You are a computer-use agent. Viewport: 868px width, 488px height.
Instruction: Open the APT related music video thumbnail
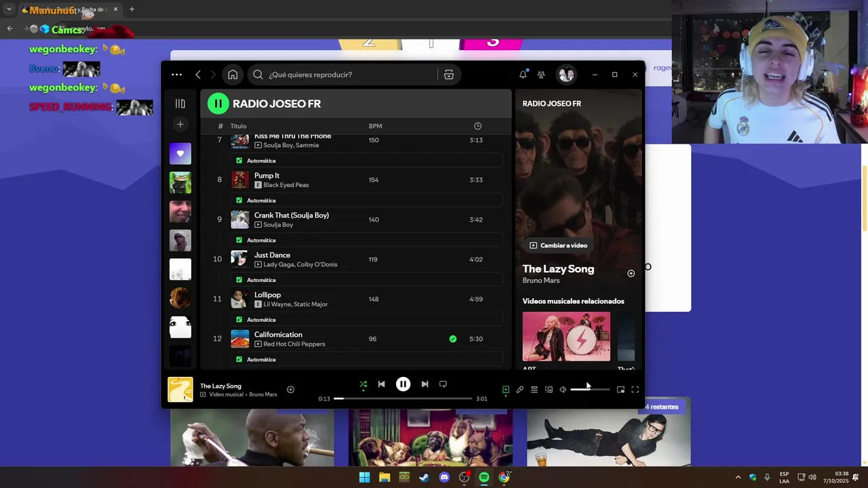[566, 336]
